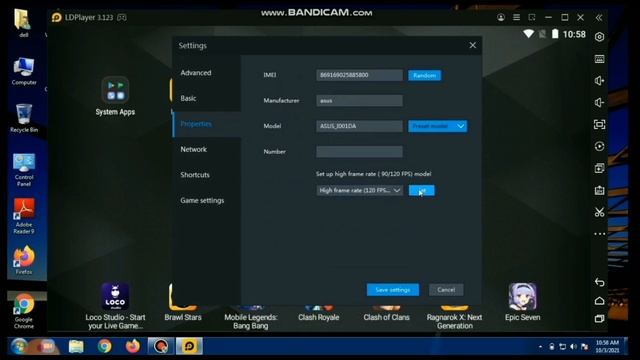Click Set button for high frame rate
This screenshot has height=360, width=640.
tap(422, 191)
